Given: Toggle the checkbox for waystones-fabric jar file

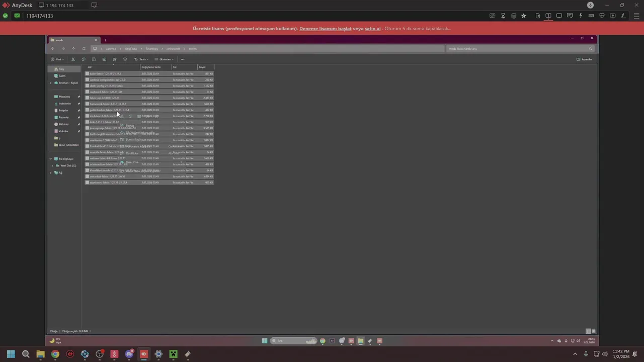Looking at the screenshot, I should (x=87, y=183).
